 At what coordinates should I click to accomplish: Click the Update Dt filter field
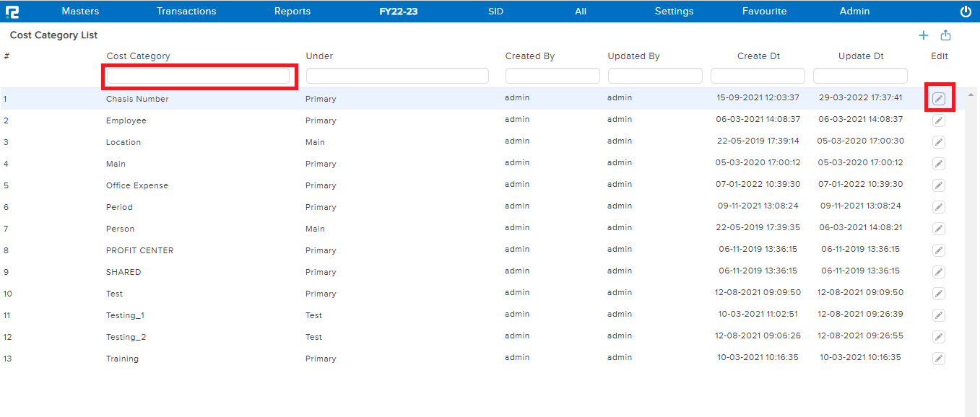[x=860, y=75]
